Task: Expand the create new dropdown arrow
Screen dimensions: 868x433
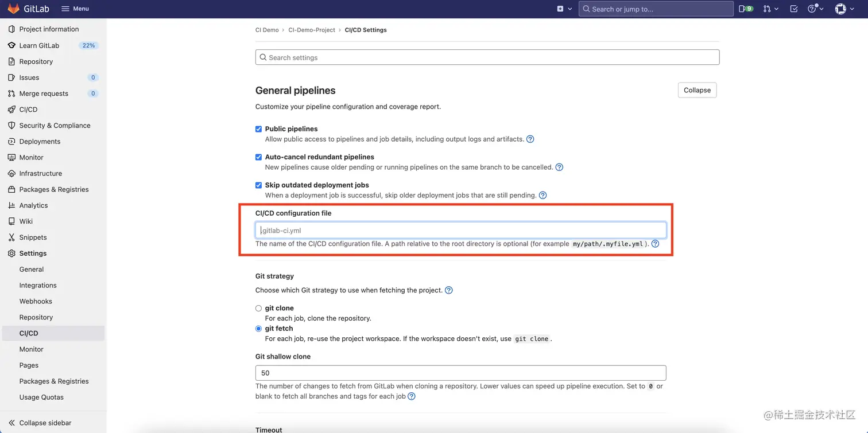Action: [570, 9]
